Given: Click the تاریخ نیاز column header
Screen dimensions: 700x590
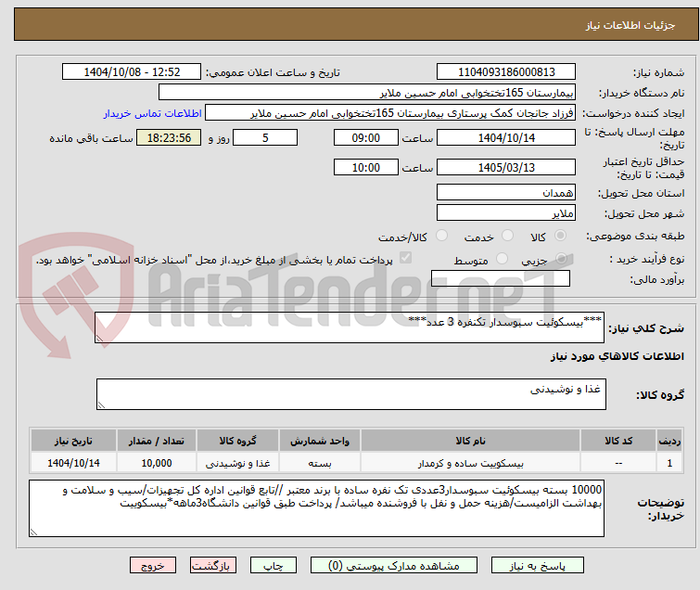Looking at the screenshot, I should click(73, 441).
